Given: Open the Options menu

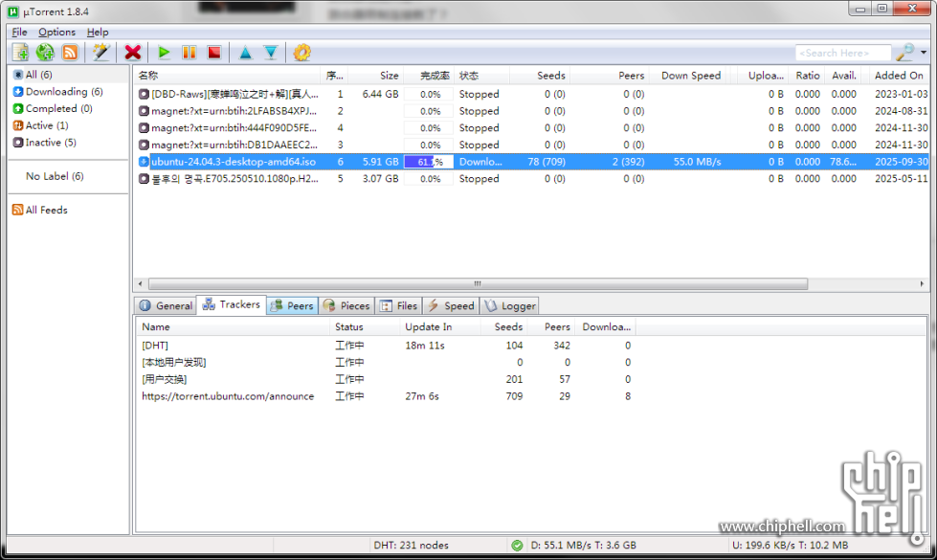Looking at the screenshot, I should point(56,32).
